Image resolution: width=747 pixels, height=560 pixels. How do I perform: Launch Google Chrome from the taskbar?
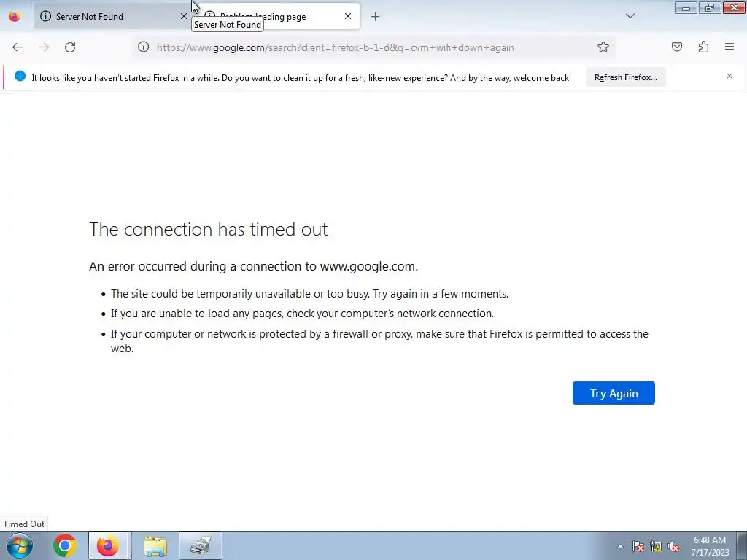click(65, 545)
